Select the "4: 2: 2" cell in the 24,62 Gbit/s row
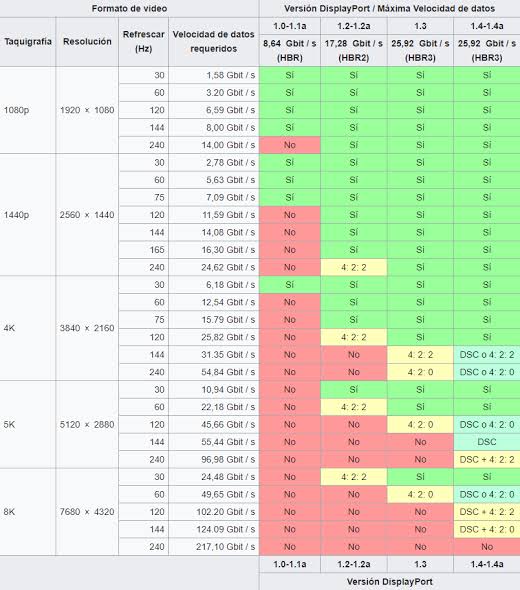This screenshot has height=590, width=520. [x=354, y=267]
